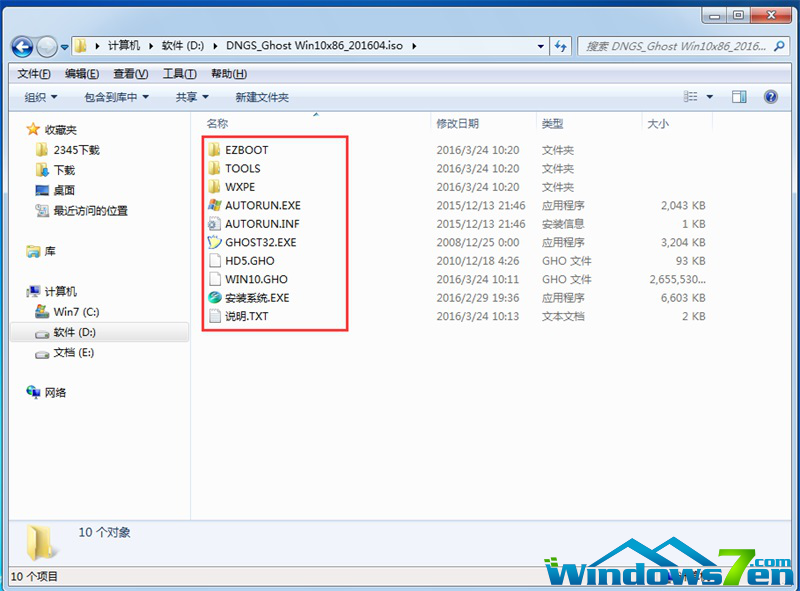800x591 pixels.
Task: Click 安装信息 type for AUTORUN.INF
Action: coord(563,224)
